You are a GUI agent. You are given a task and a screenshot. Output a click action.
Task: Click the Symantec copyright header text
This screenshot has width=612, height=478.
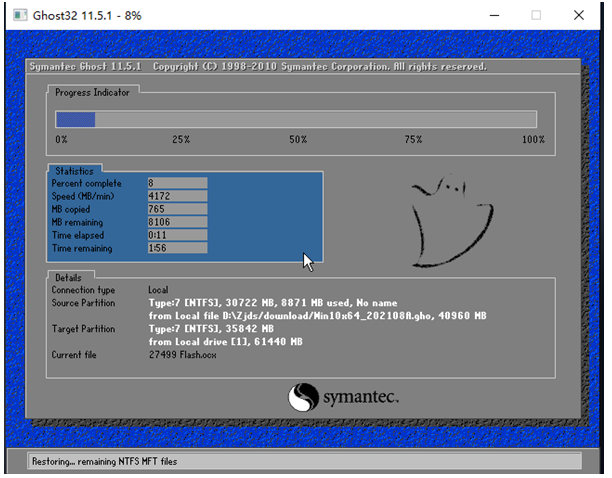click(258, 67)
